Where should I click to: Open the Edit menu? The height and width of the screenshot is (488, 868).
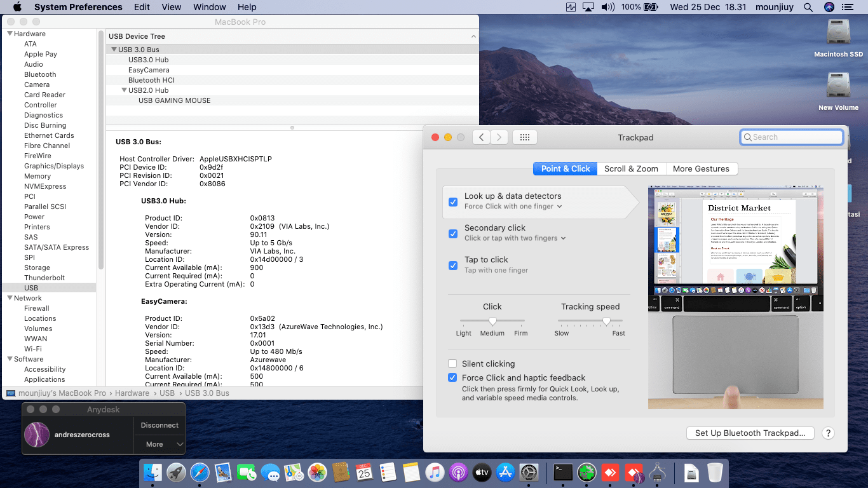tap(142, 7)
